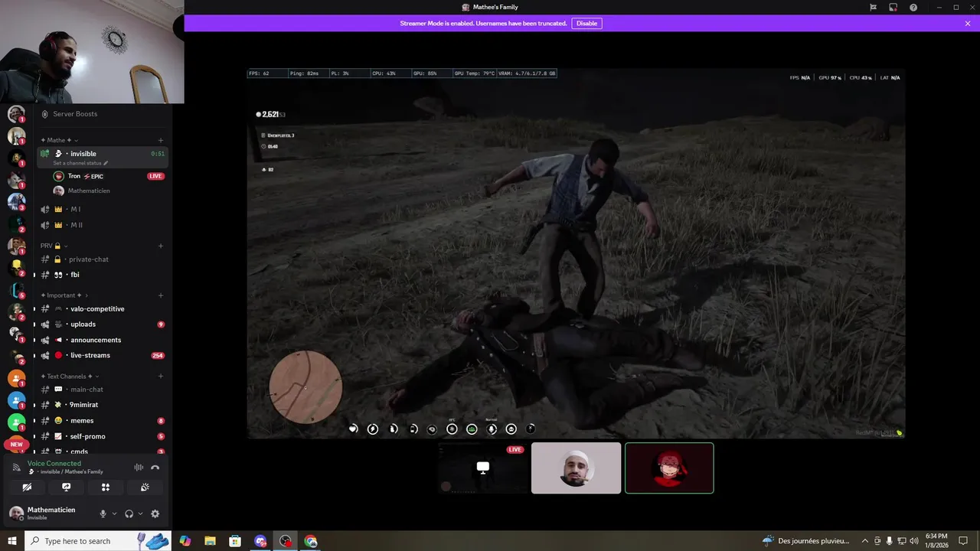Expand the Important category
The image size is (980, 551).
tap(64, 295)
